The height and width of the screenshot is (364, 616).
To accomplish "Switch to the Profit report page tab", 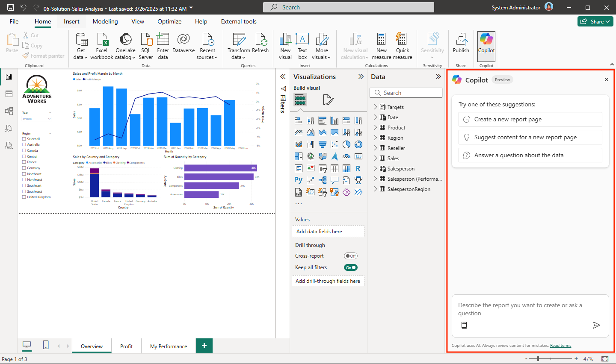I will (126, 346).
